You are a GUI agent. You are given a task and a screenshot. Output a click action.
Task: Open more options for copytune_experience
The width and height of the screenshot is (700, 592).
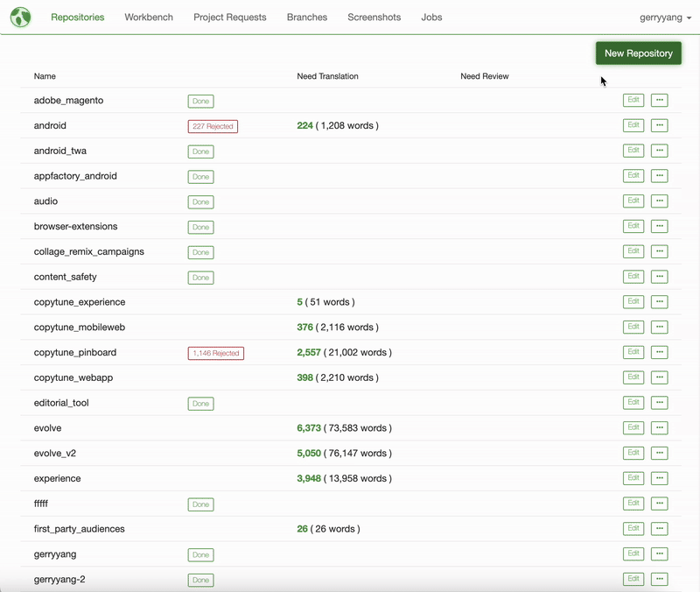(660, 301)
